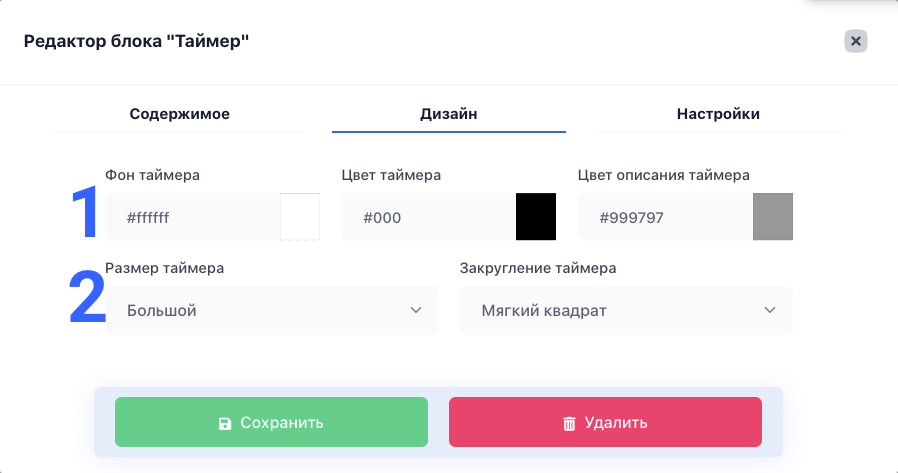Click chevron arrow in Размер таймера field
898x473 pixels.
[x=416, y=310]
